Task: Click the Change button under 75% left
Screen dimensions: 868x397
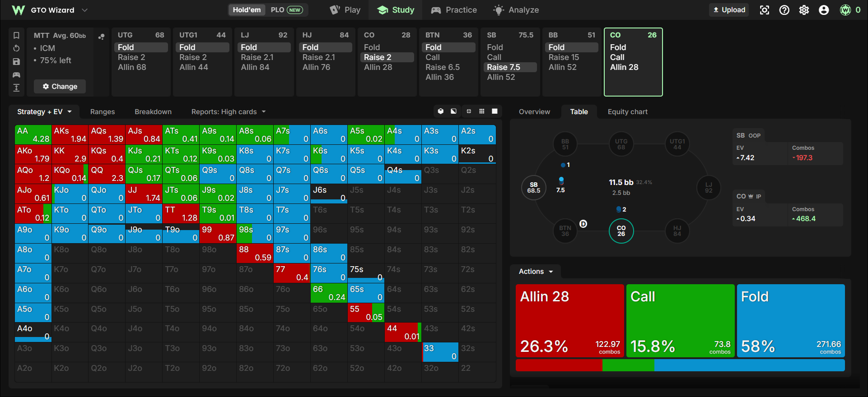Action: pyautogui.click(x=60, y=87)
